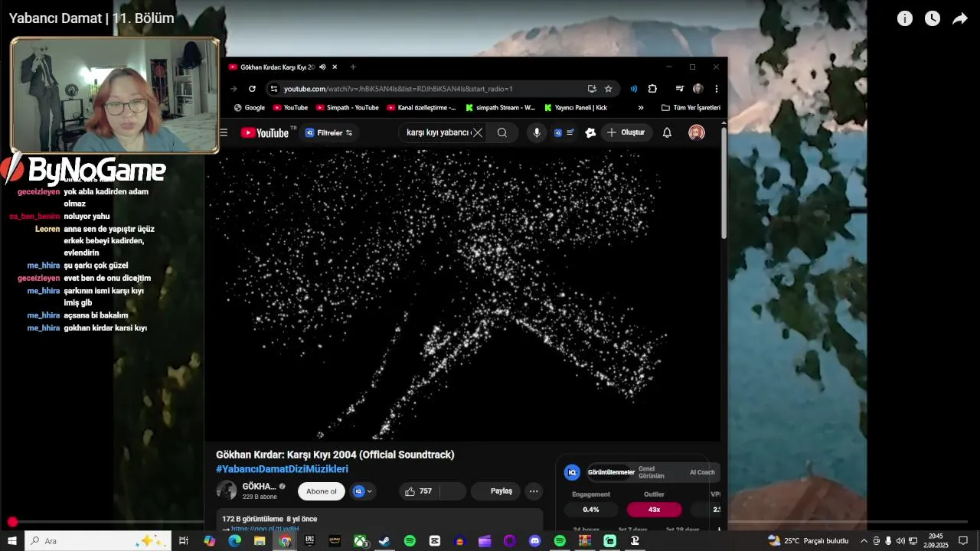Click the vidIQ logo in stats panel
Image resolution: width=980 pixels, height=551 pixels.
[572, 472]
